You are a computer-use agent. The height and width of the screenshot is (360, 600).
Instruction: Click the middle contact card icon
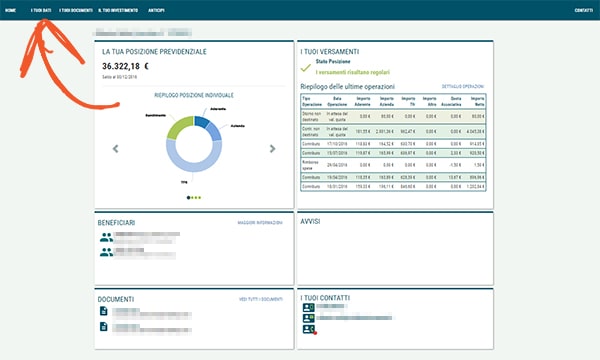(308, 318)
